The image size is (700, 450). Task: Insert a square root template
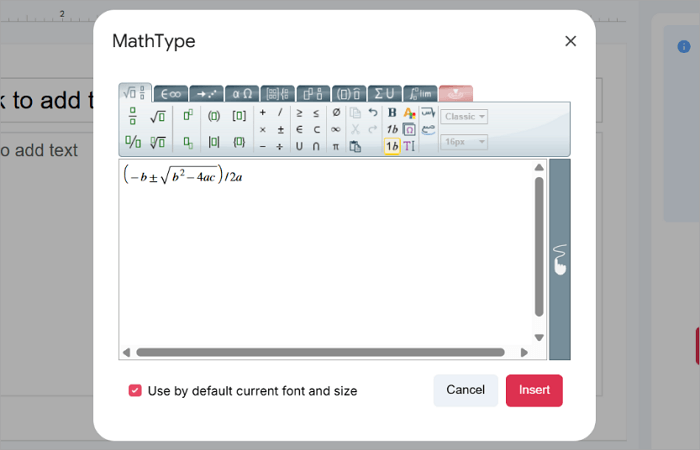click(x=158, y=117)
